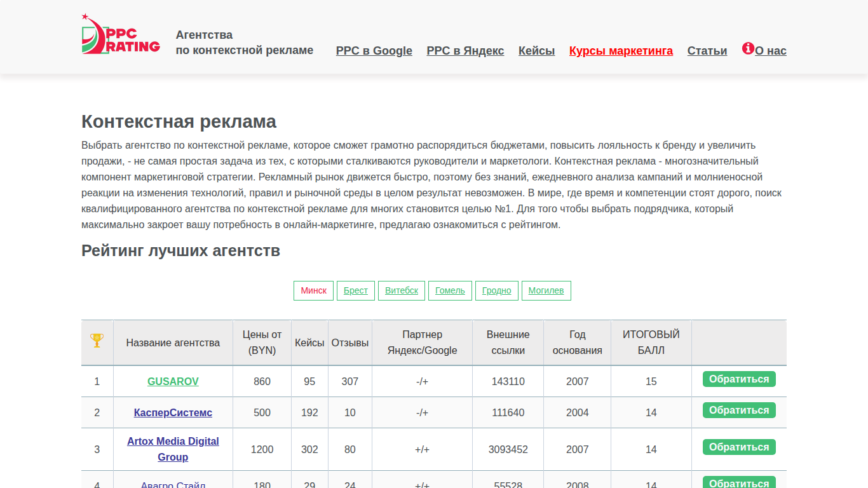This screenshot has width=868, height=488.
Task: Click Artox Media external links value 3093452
Action: coord(508,449)
